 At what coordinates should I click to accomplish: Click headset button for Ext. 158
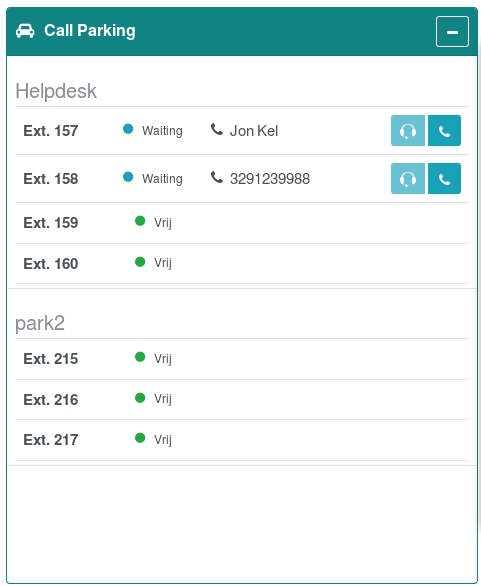click(x=408, y=179)
